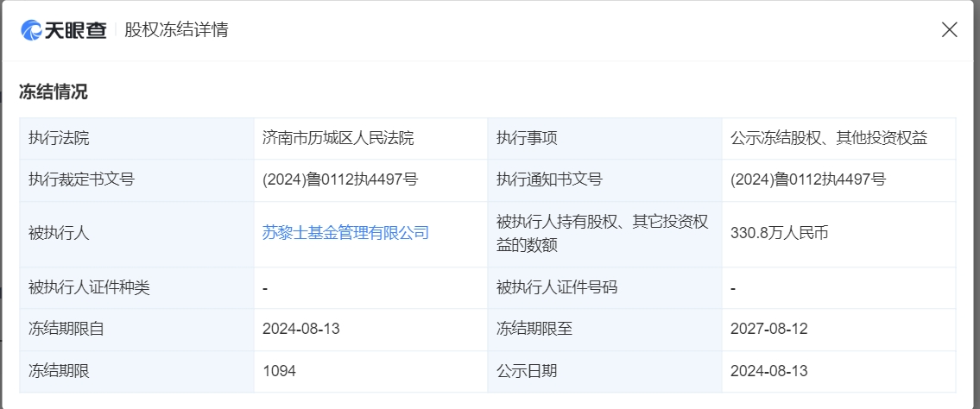Select the 股权冻结详情 title text

[x=176, y=30]
